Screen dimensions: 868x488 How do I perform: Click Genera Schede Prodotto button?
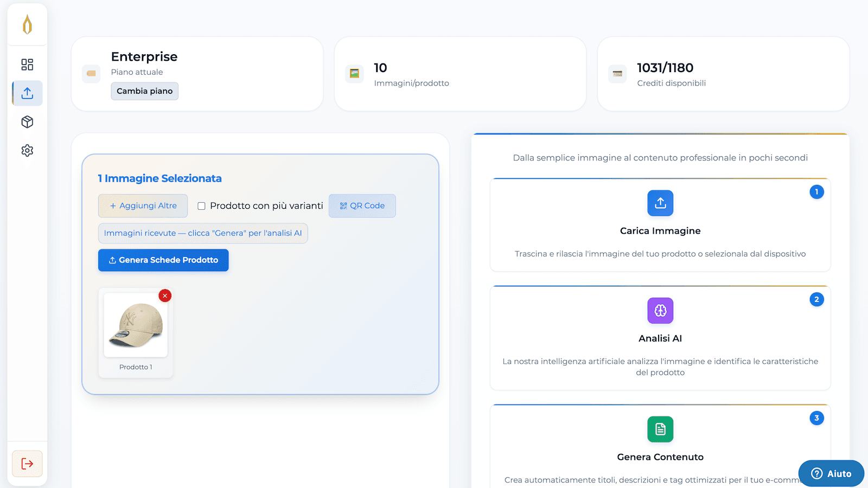tap(163, 260)
